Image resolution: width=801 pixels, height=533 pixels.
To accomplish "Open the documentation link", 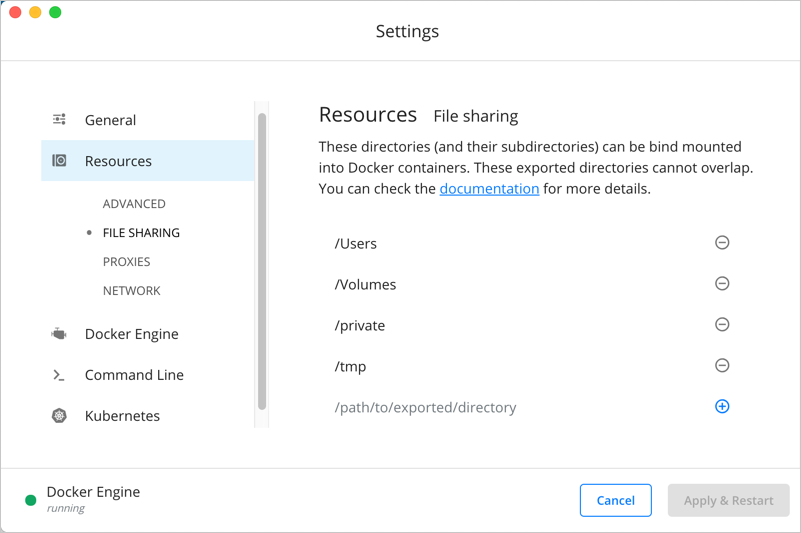I will pyautogui.click(x=489, y=188).
